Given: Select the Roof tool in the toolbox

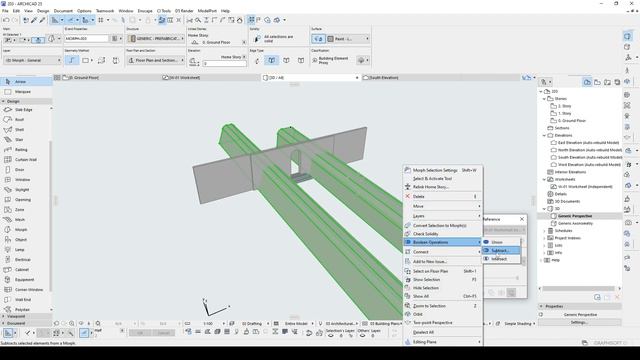Looking at the screenshot, I should point(25,120).
